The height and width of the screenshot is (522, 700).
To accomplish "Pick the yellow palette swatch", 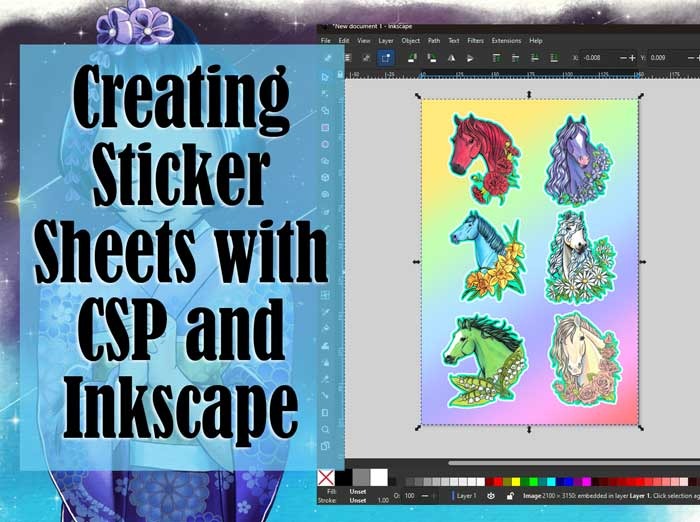I will pyautogui.click(x=516, y=481).
